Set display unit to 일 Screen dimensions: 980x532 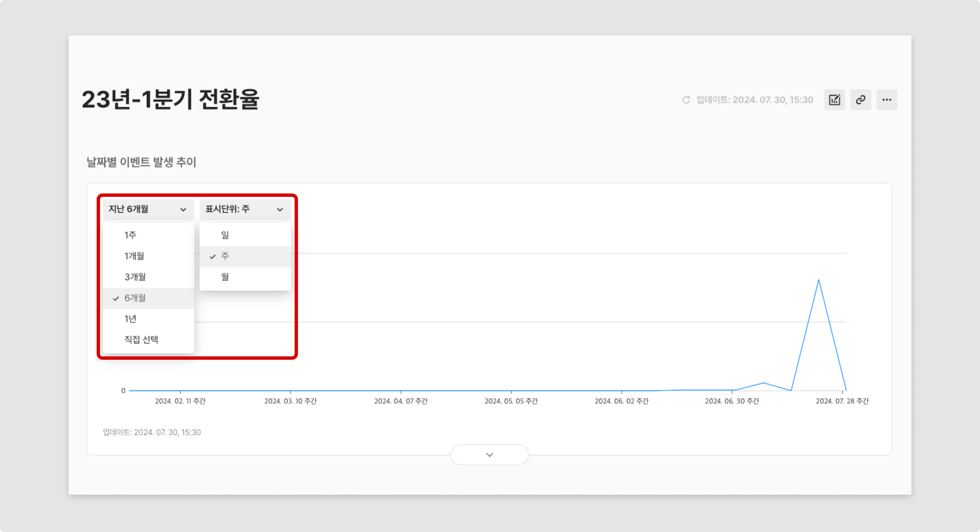[225, 235]
